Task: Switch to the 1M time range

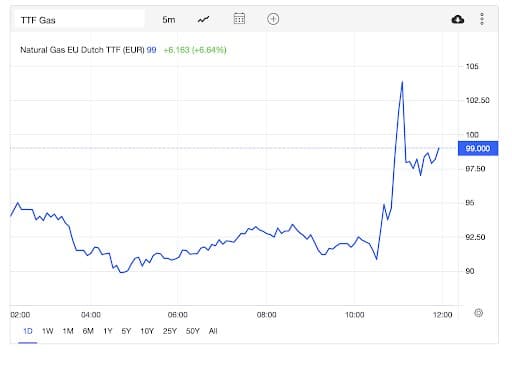Action: (68, 331)
